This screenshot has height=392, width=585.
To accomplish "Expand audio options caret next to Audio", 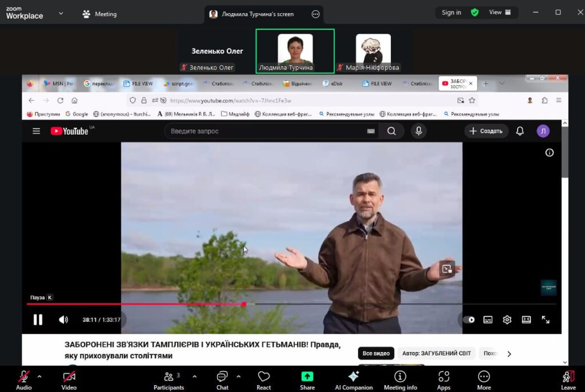I will click(39, 377).
